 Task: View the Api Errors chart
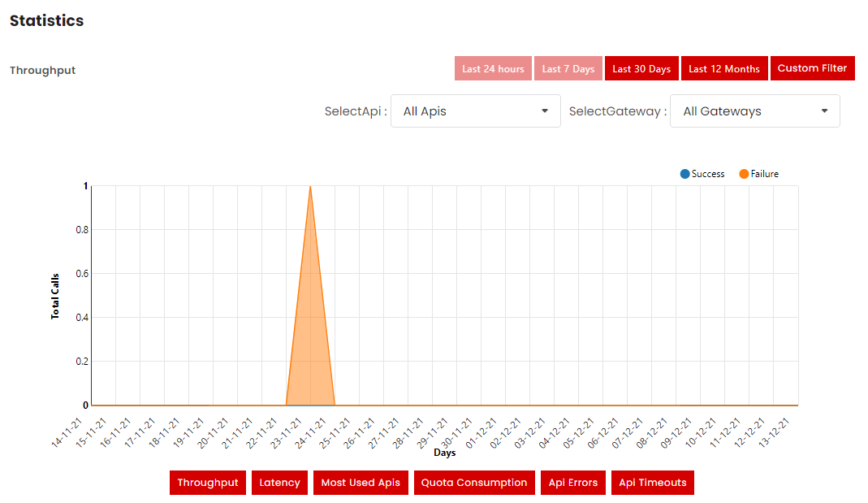[572, 483]
